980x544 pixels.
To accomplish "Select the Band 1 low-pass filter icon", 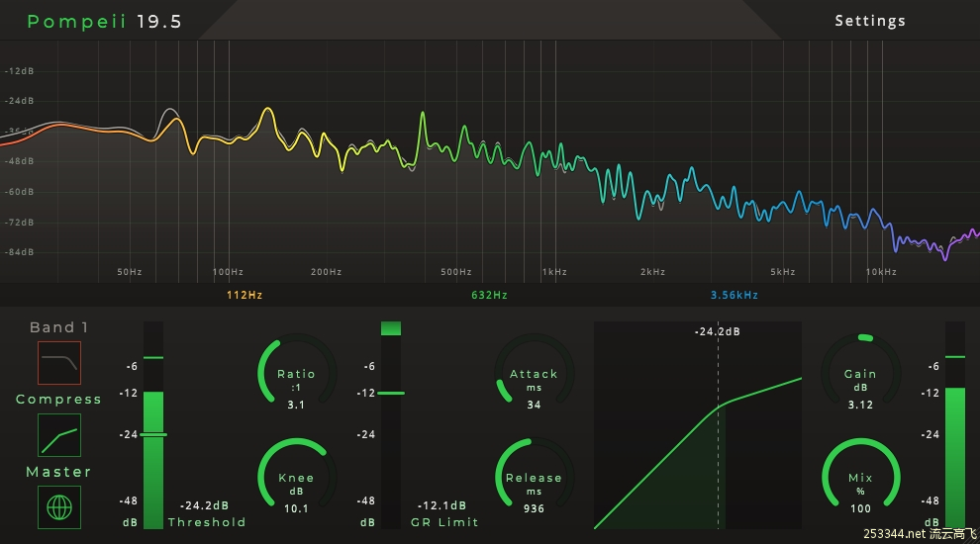I will pyautogui.click(x=59, y=363).
